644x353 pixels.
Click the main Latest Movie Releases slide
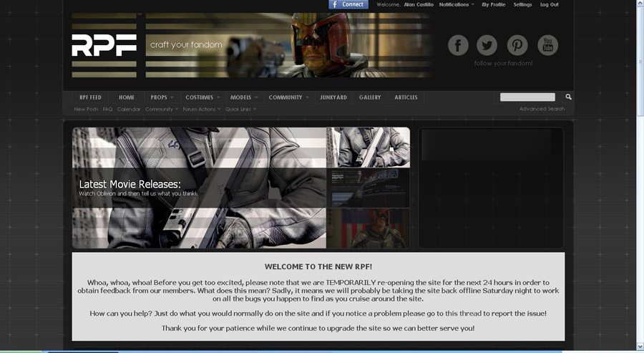click(199, 188)
